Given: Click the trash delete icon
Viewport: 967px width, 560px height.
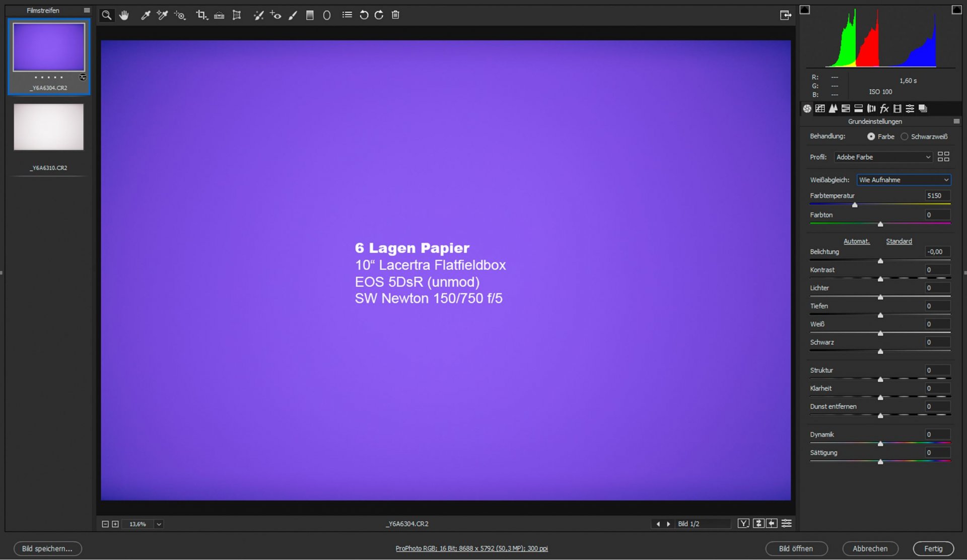Looking at the screenshot, I should (x=395, y=15).
